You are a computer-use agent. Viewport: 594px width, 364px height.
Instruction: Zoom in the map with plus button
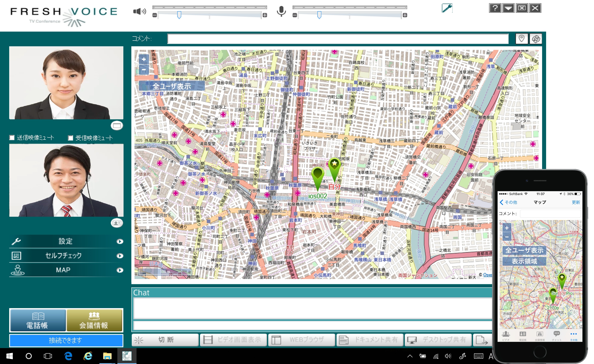coord(144,59)
